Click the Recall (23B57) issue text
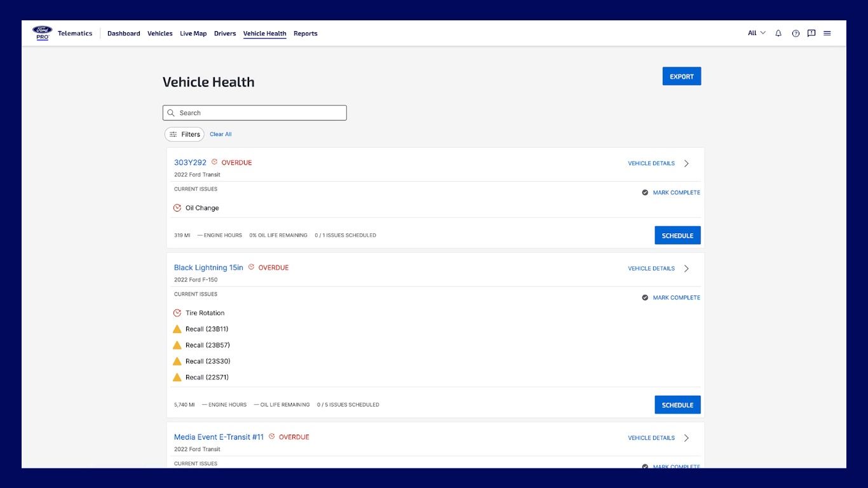Screen dimensions: 868x488 [x=208, y=345]
